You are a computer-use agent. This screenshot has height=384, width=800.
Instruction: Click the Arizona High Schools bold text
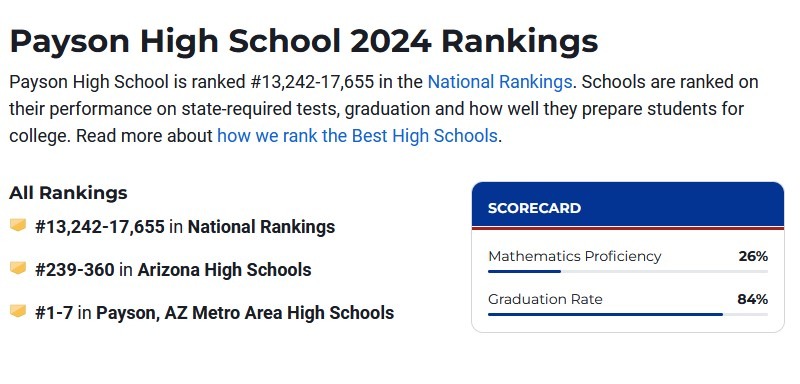point(224,269)
